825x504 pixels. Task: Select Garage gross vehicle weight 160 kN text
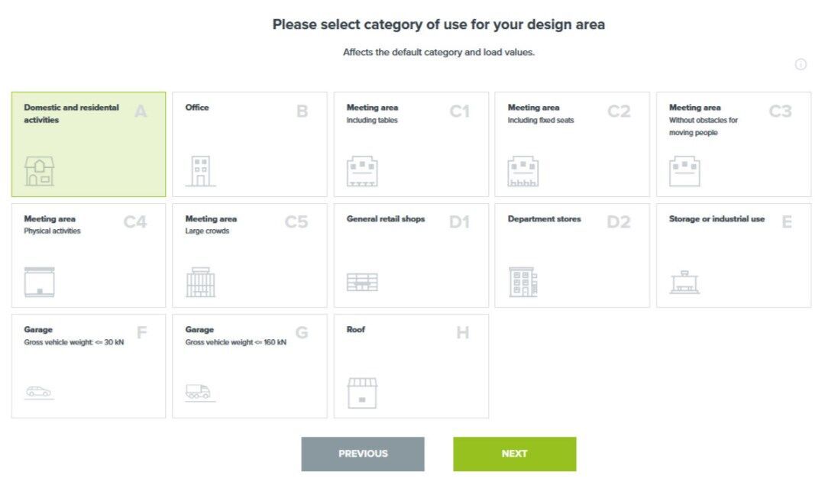coord(236,342)
